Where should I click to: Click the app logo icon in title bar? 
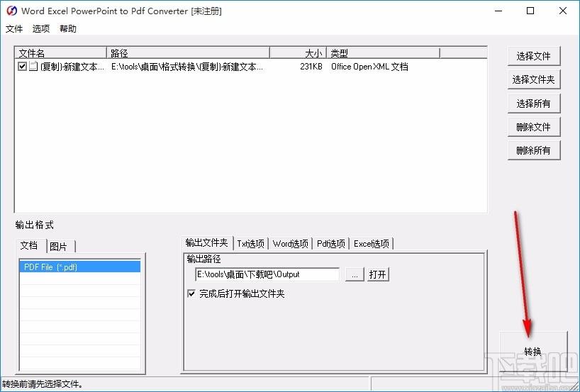11,11
